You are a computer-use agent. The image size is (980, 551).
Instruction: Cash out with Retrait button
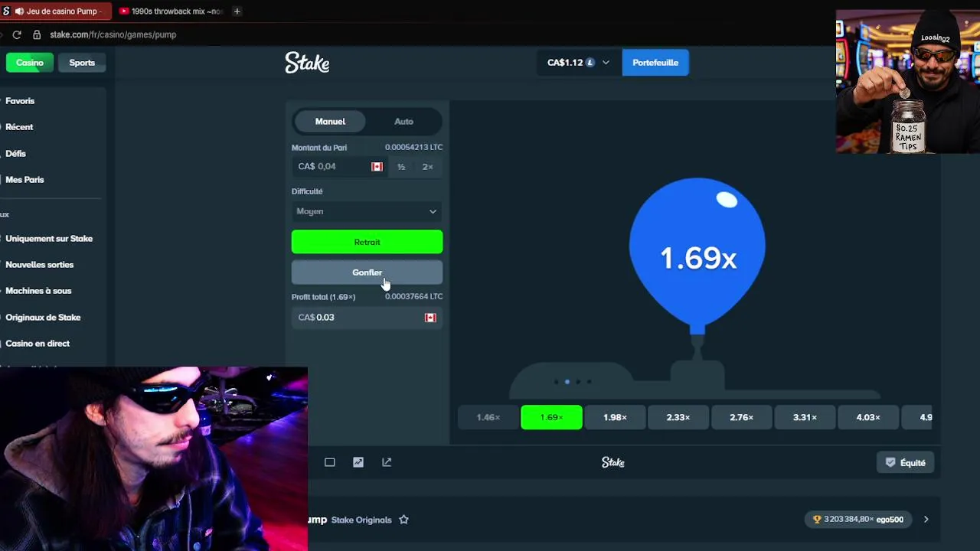click(367, 242)
